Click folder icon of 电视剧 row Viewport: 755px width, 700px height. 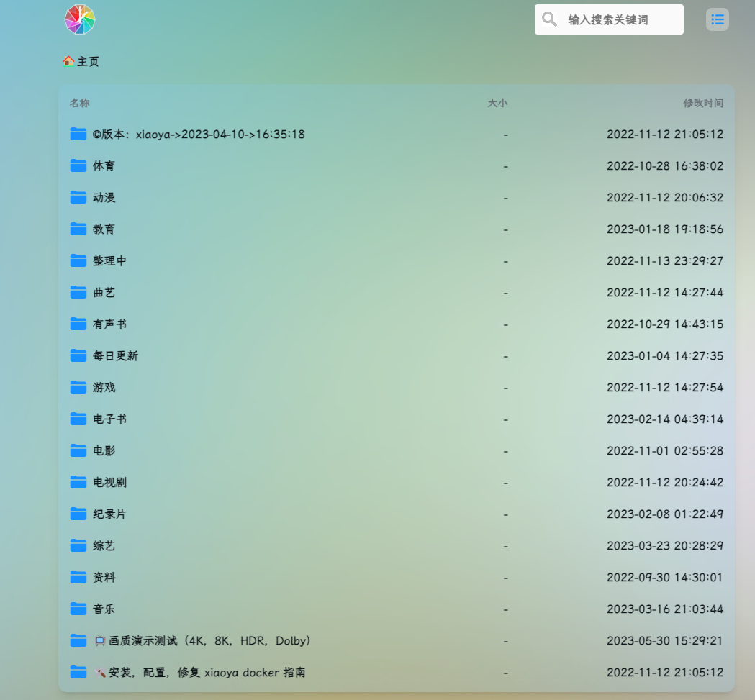pos(78,483)
